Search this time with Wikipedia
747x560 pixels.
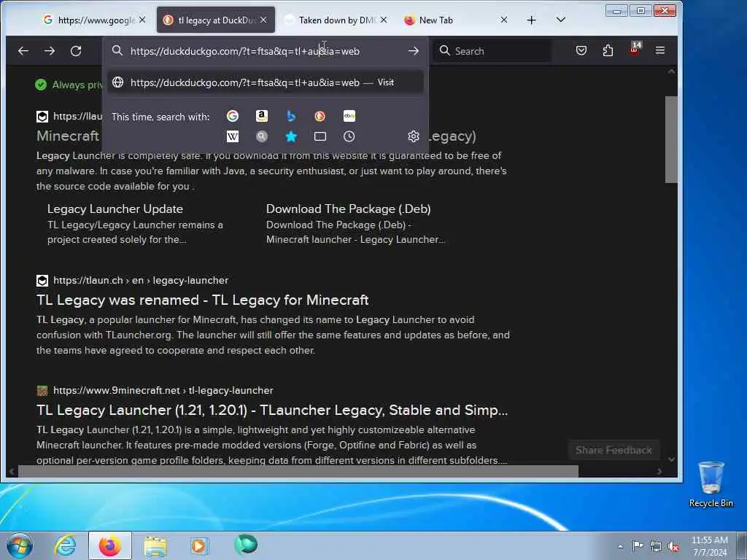(233, 136)
